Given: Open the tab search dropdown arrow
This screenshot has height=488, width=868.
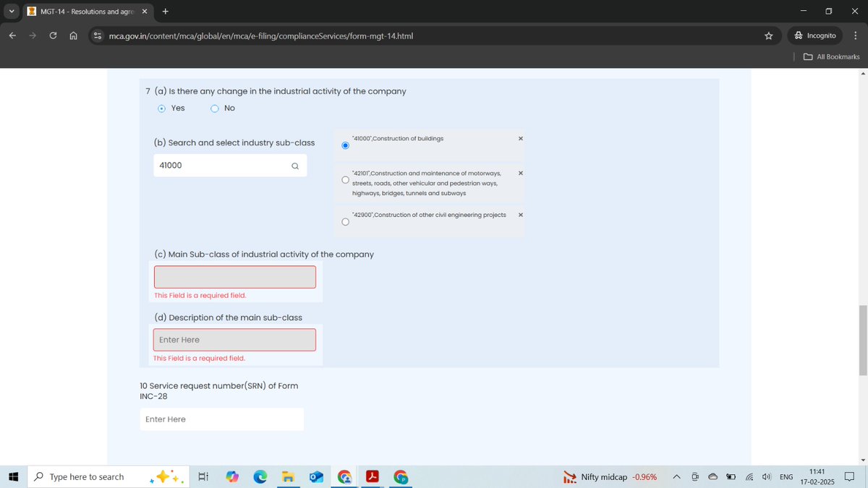Looking at the screenshot, I should [12, 11].
